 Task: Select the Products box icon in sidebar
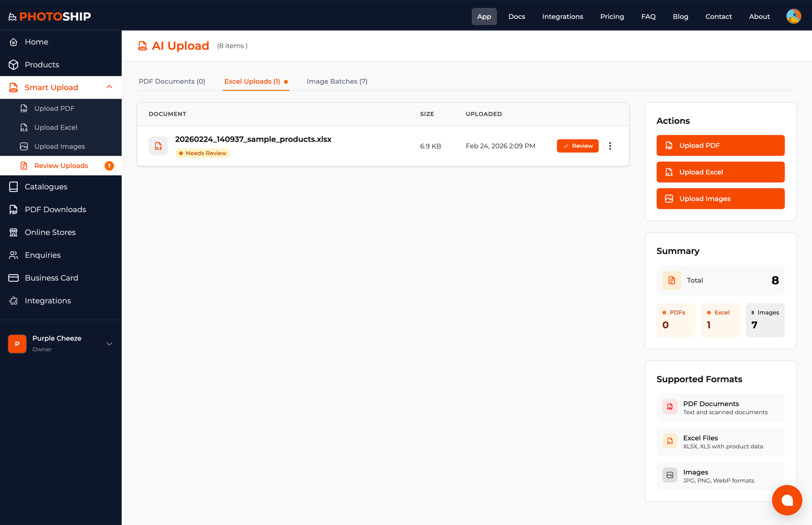[14, 64]
